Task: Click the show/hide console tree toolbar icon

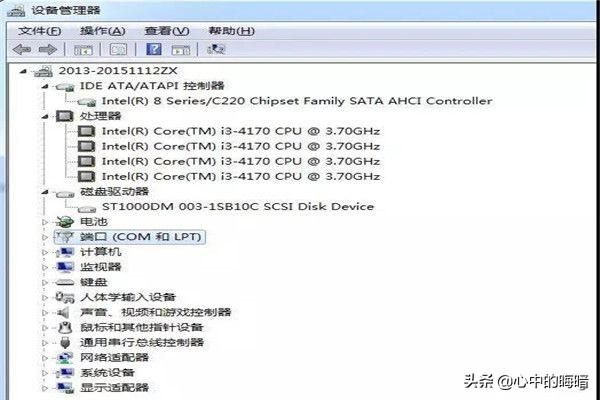Action: coord(84,48)
